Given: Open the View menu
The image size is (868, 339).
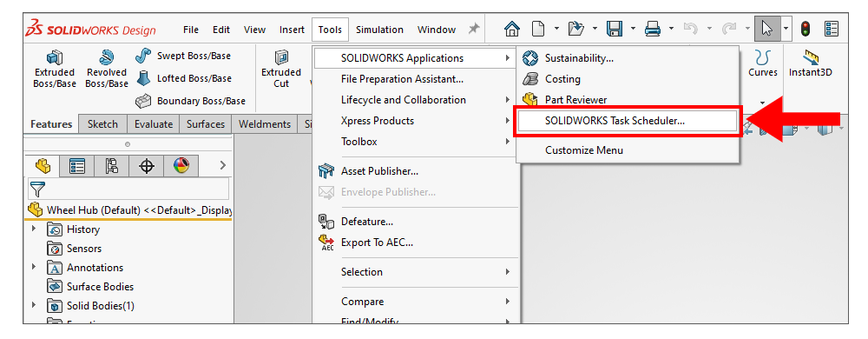Looking at the screenshot, I should click(254, 30).
